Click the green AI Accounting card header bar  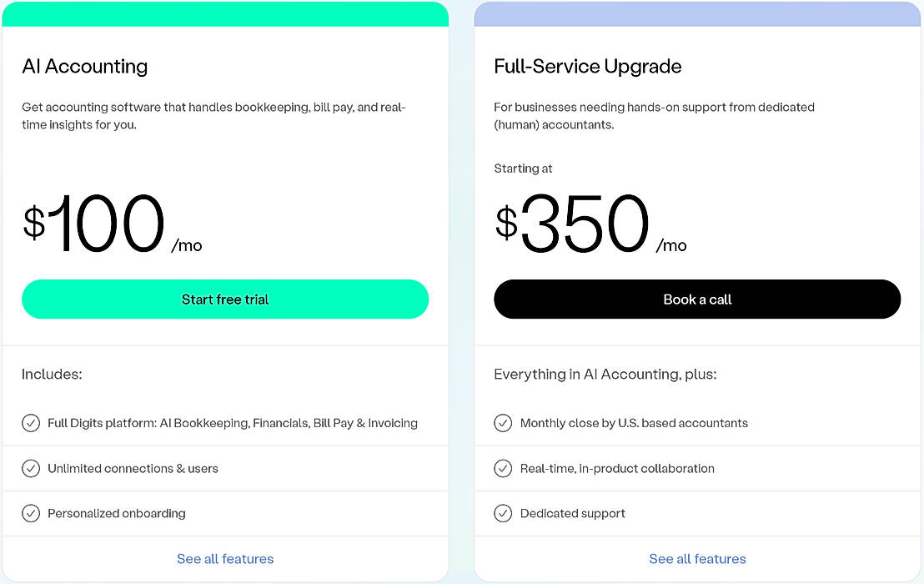pyautogui.click(x=225, y=13)
